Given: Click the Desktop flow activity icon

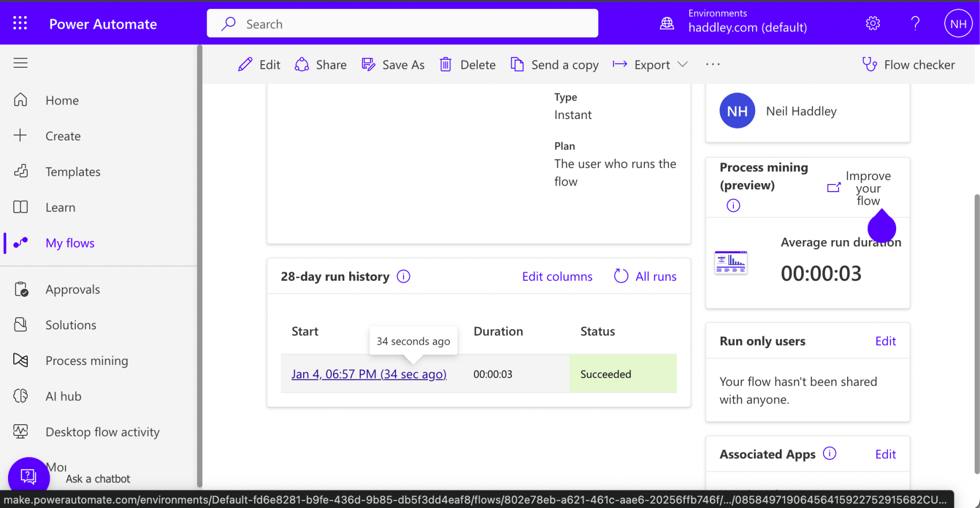Looking at the screenshot, I should coord(20,431).
